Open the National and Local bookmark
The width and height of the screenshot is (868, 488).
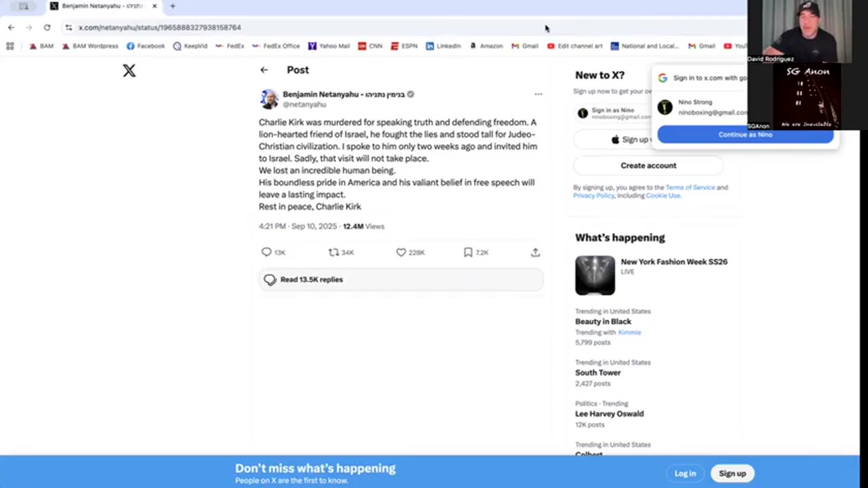click(x=644, y=46)
